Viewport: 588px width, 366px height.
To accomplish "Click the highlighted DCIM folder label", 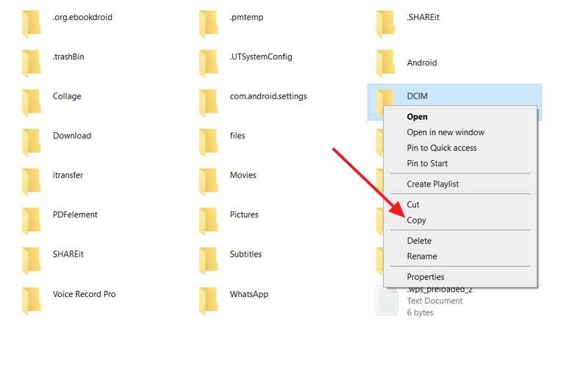I will tap(417, 96).
